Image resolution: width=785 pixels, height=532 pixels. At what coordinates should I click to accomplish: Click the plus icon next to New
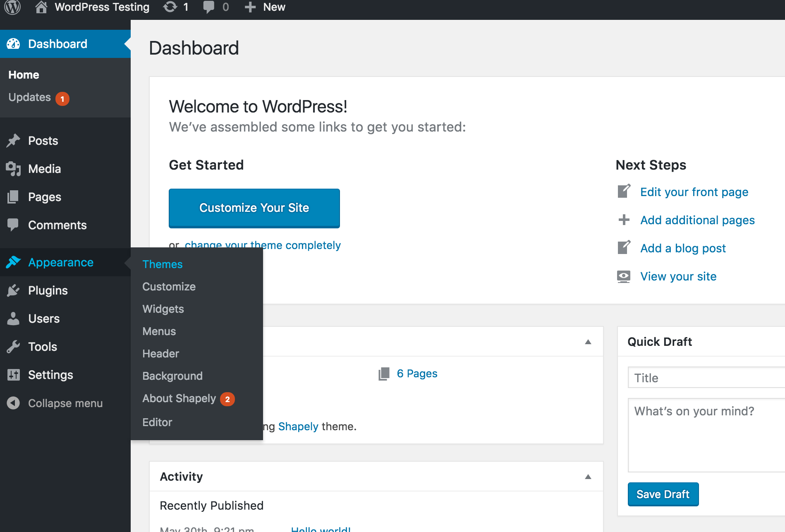coord(250,7)
